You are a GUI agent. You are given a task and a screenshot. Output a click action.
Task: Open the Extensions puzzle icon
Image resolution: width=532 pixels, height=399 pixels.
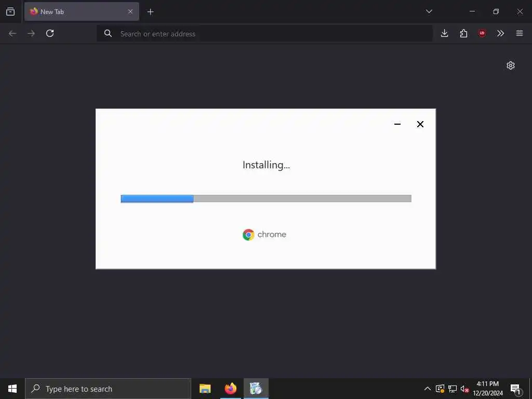click(463, 33)
